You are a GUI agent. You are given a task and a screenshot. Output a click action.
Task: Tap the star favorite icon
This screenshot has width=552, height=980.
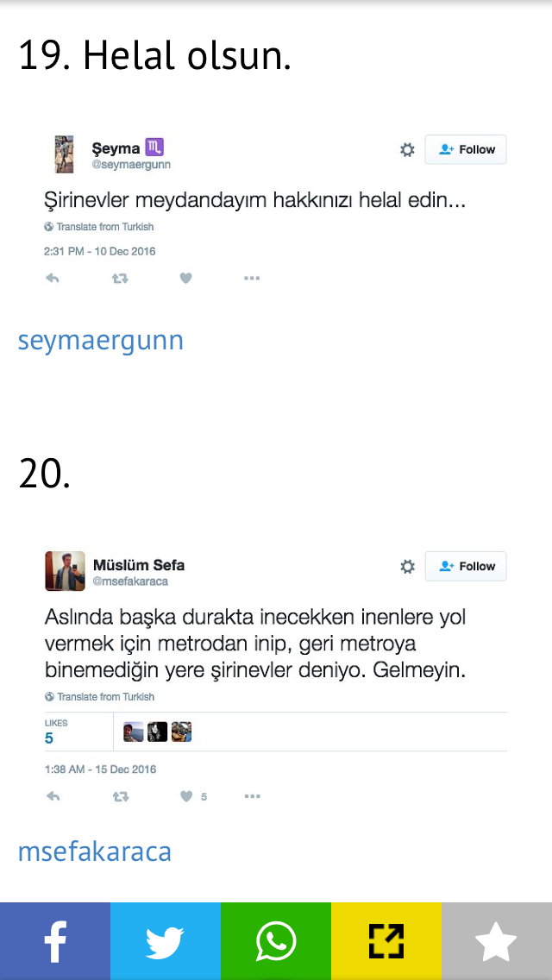pyautogui.click(x=496, y=941)
